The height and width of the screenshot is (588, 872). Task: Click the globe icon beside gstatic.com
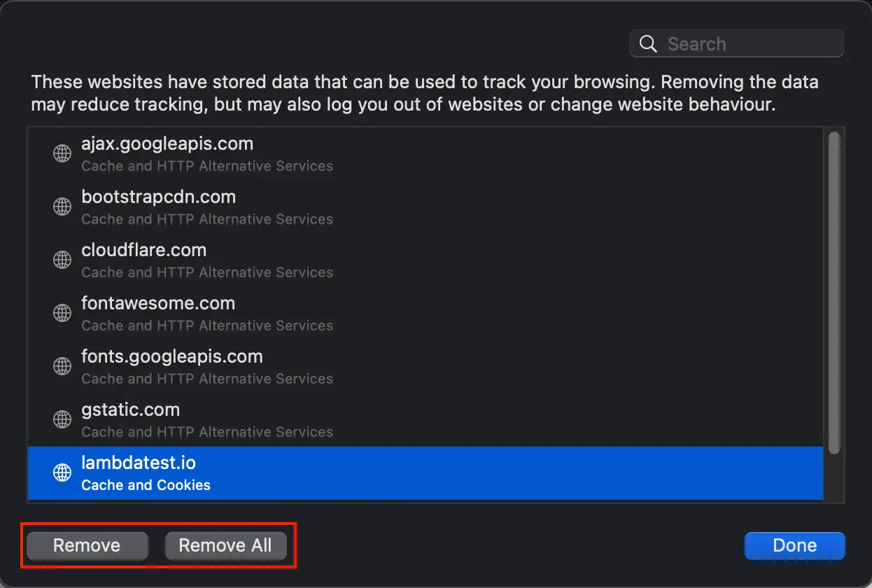click(x=62, y=419)
